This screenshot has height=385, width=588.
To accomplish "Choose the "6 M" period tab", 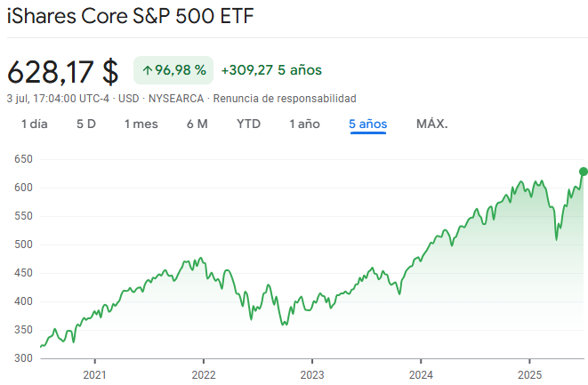I will (197, 124).
